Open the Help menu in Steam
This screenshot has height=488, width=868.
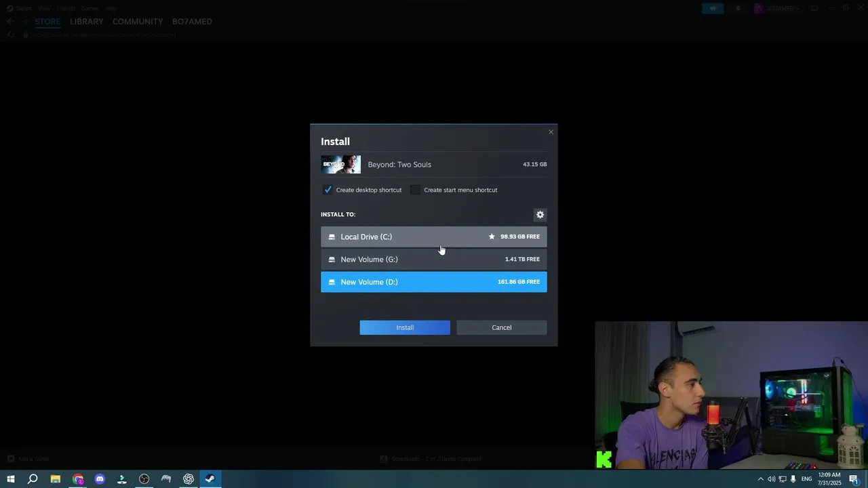tap(111, 8)
